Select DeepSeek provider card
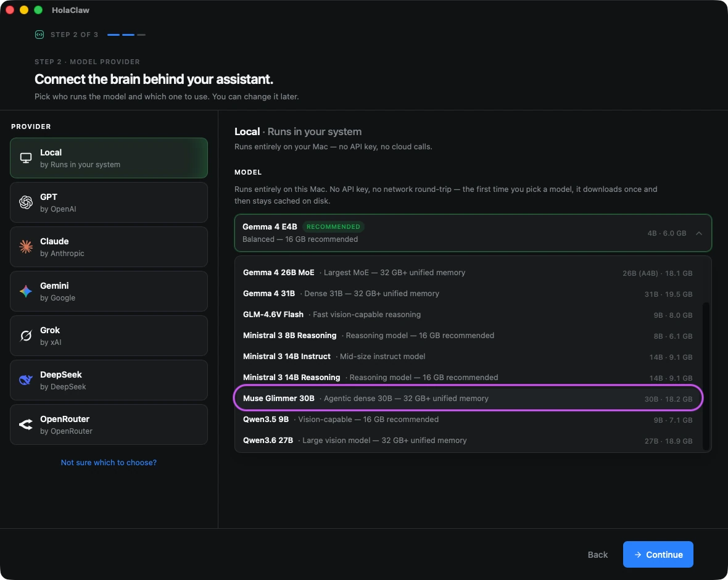The width and height of the screenshot is (728, 580). point(109,380)
